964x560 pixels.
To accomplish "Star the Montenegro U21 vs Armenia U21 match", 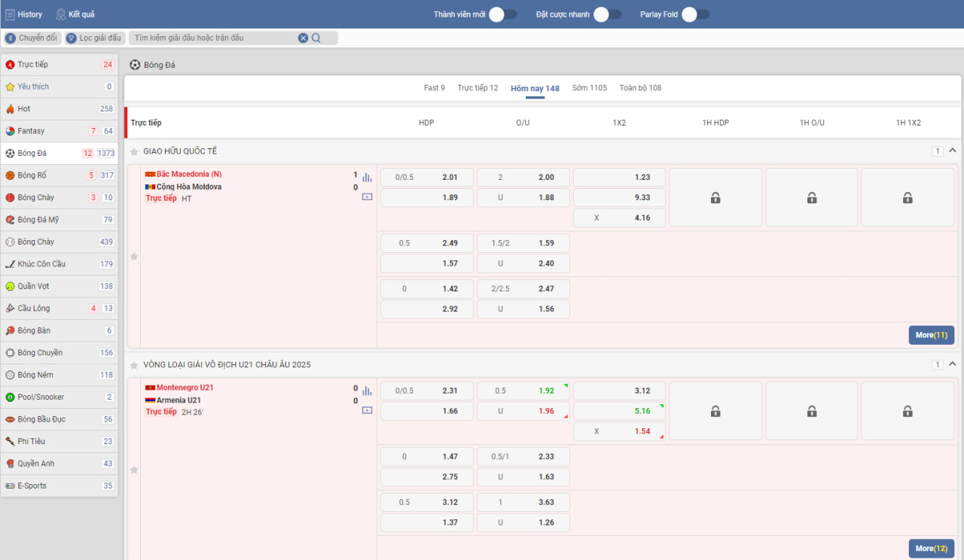I will coord(134,470).
